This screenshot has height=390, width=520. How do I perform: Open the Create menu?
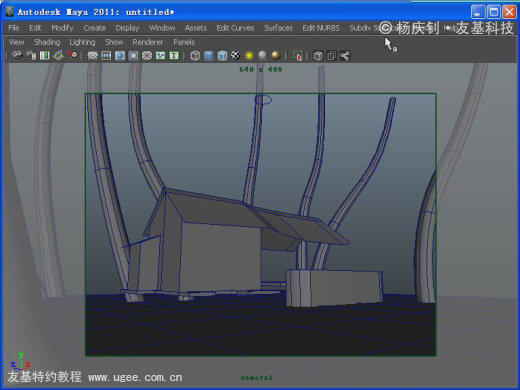[95, 28]
